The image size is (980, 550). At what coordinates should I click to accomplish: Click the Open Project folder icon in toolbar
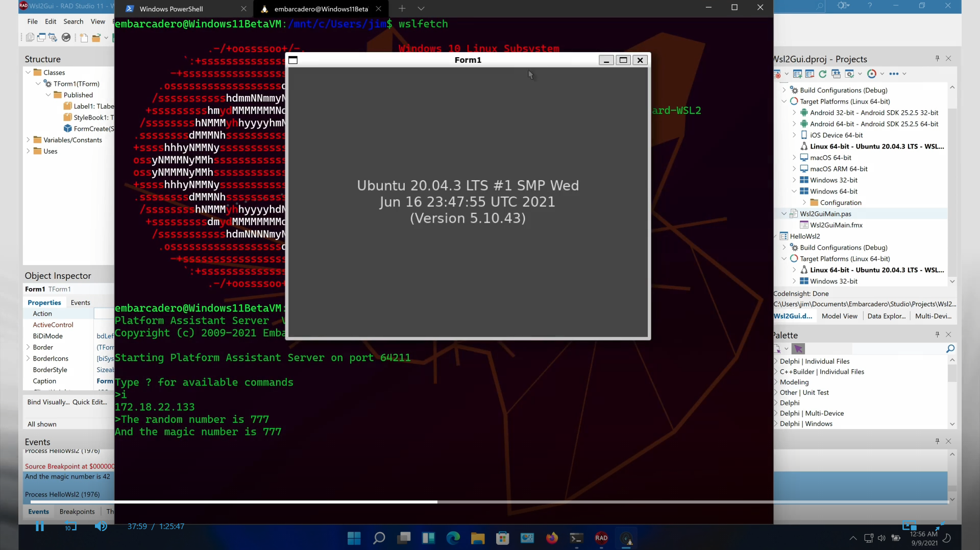tap(96, 37)
